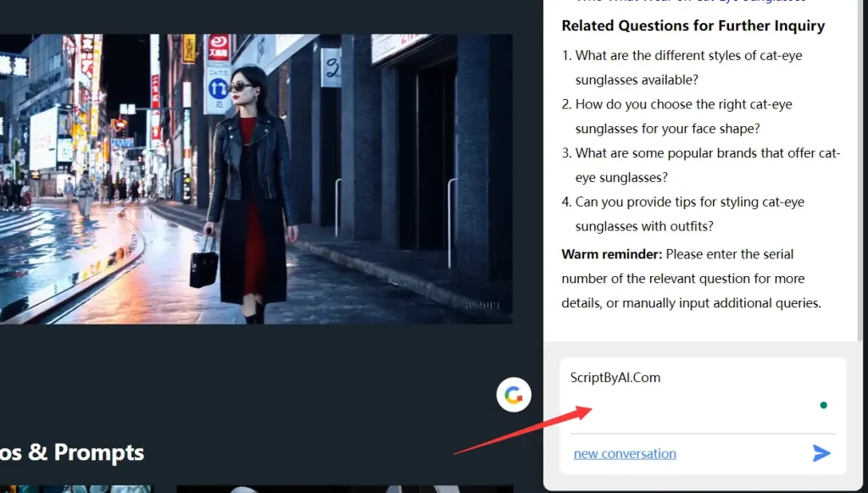Click the thumbnail in the bottom-left corner
868x493 pixels.
76,490
